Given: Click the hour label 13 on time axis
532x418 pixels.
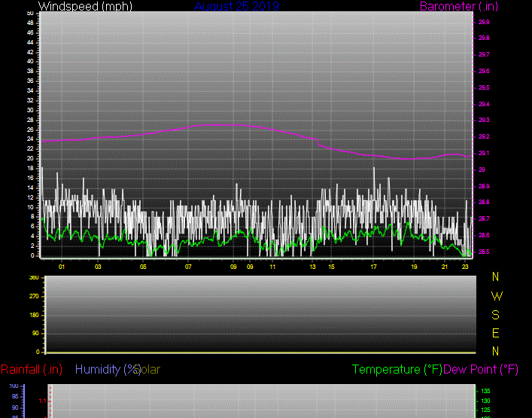Looking at the screenshot, I should click(x=312, y=267).
